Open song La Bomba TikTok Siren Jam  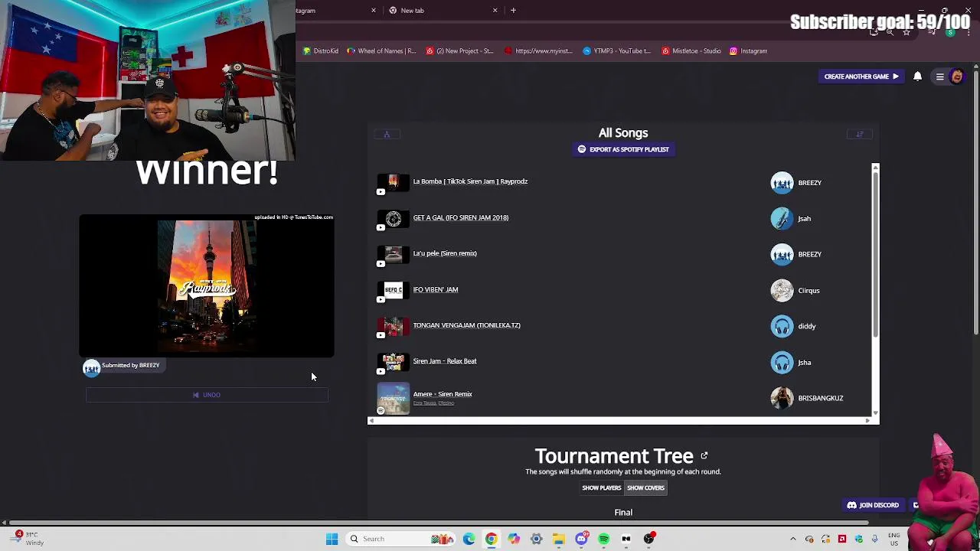[x=470, y=181]
